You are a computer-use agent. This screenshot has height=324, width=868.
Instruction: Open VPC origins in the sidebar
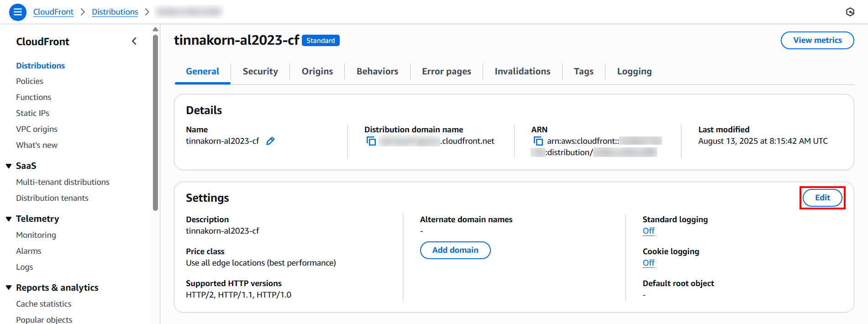(37, 129)
